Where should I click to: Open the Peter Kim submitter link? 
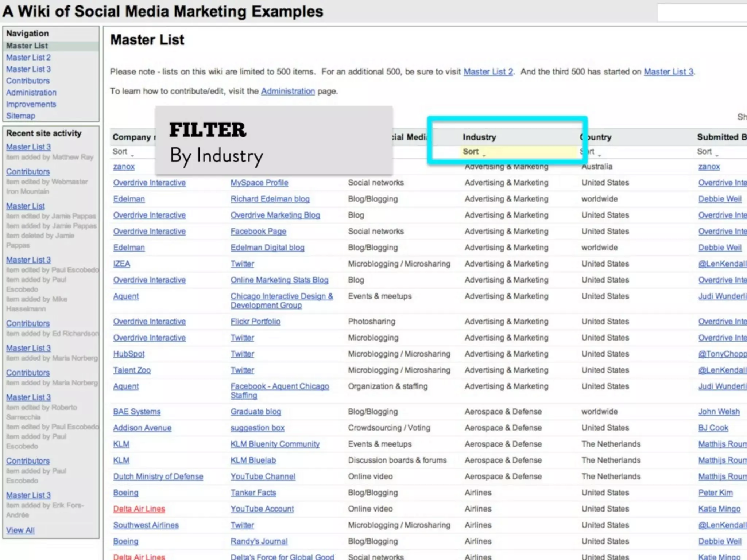[715, 493]
